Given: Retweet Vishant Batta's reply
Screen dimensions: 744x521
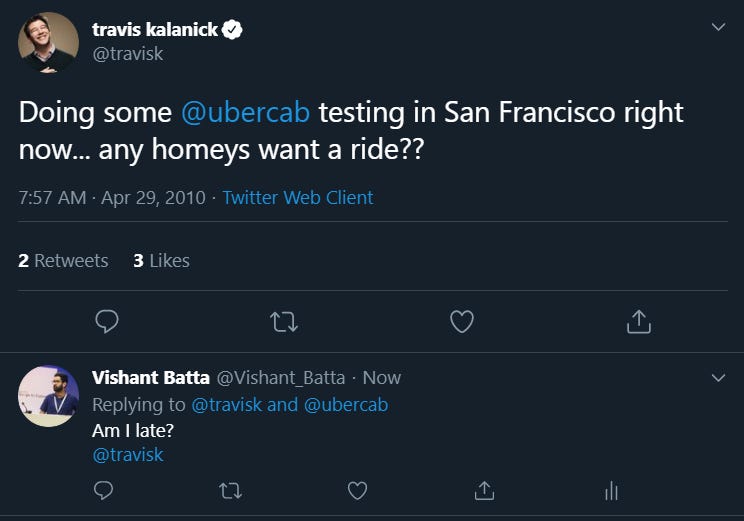Looking at the screenshot, I should (x=230, y=490).
